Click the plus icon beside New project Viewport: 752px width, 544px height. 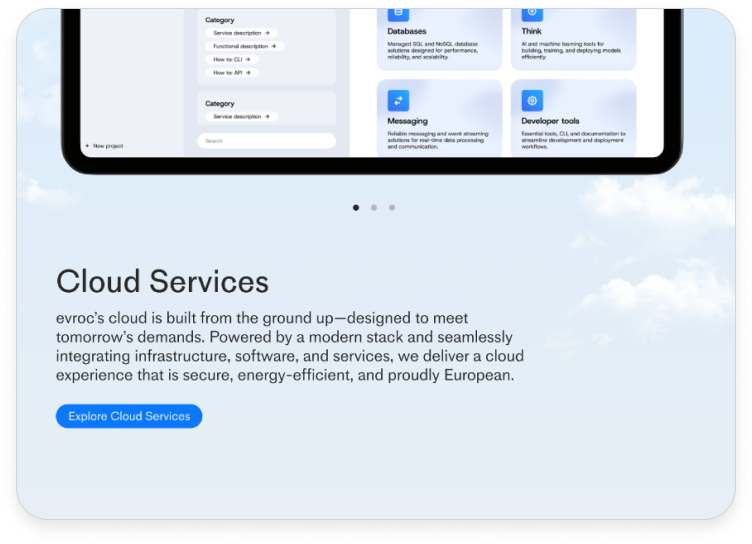pos(87,146)
